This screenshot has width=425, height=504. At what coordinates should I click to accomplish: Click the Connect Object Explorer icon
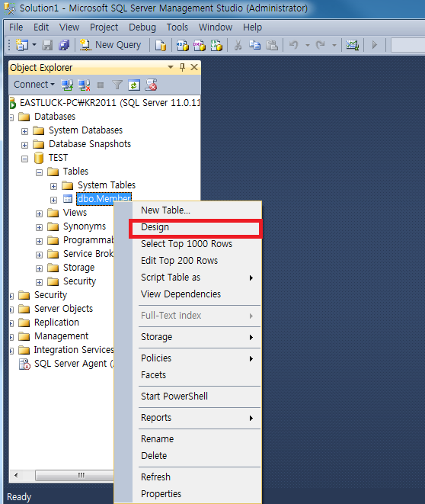[67, 85]
